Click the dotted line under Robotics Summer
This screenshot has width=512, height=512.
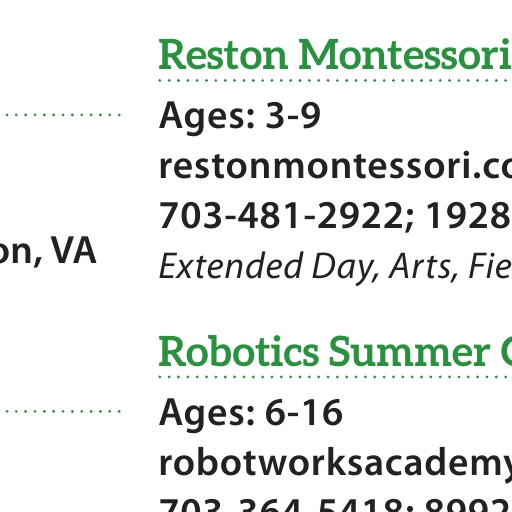pos(335,377)
